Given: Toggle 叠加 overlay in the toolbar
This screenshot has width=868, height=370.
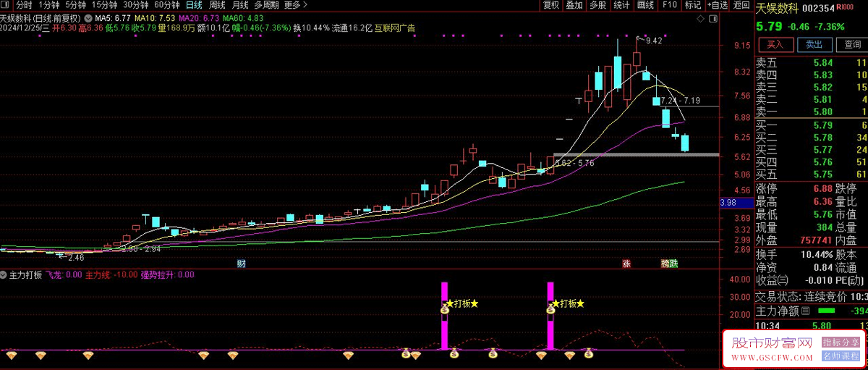Looking at the screenshot, I should 574,4.
